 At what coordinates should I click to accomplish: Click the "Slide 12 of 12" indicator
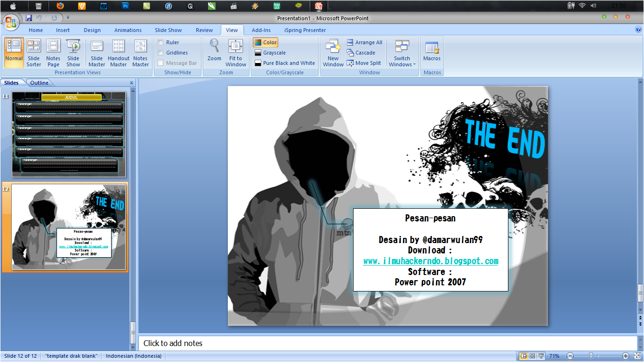pos(20,356)
